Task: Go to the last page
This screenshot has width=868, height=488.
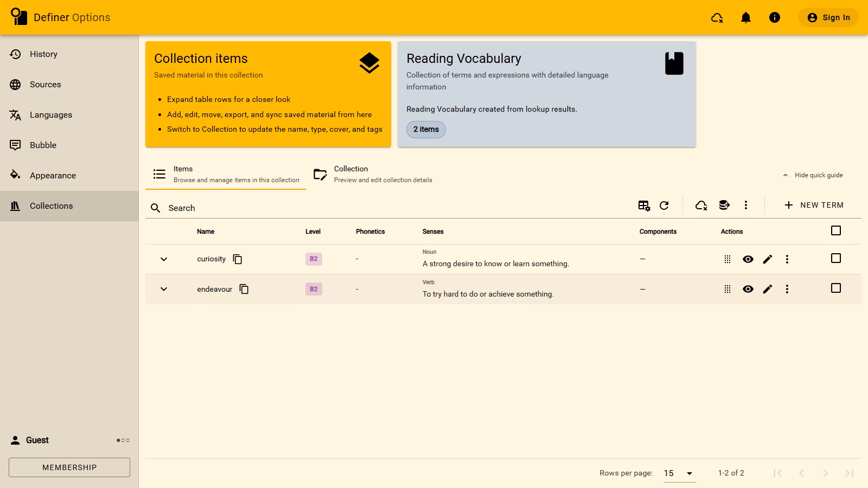Action: tap(850, 473)
